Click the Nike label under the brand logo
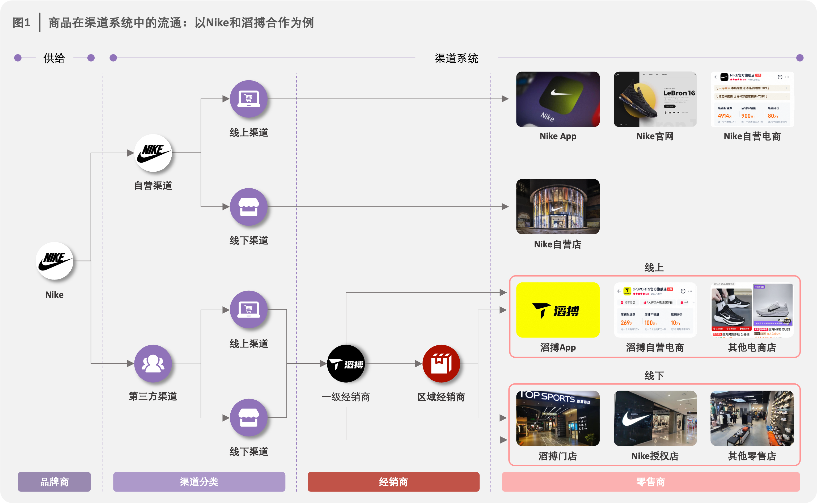This screenshot has height=504, width=817. click(54, 295)
